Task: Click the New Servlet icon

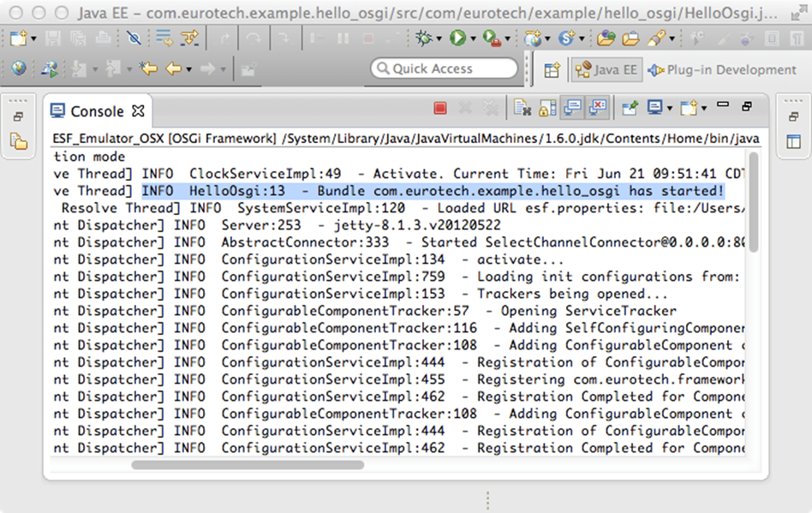Action: 566,38
